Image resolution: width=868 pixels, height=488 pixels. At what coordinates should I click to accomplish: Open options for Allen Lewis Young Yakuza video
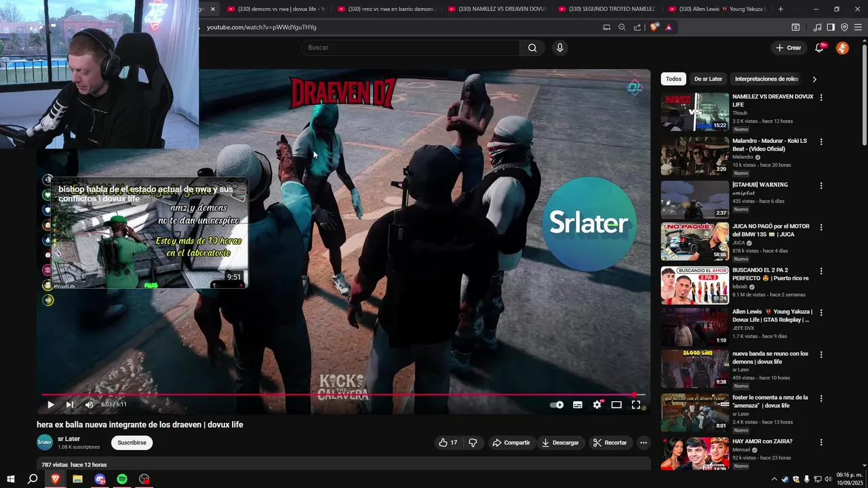point(821,312)
